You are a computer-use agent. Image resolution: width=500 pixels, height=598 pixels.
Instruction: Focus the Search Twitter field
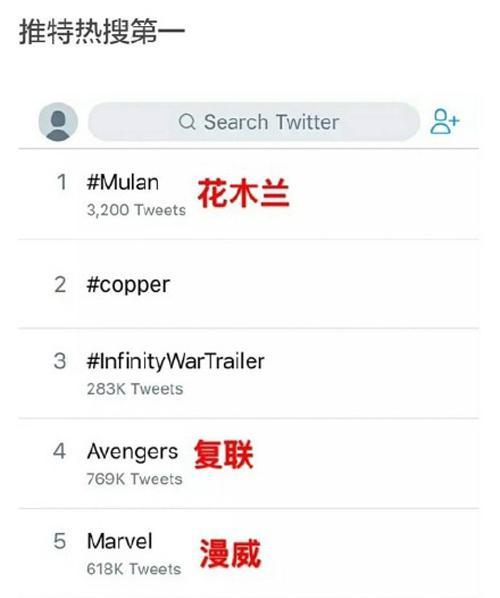pos(254,122)
